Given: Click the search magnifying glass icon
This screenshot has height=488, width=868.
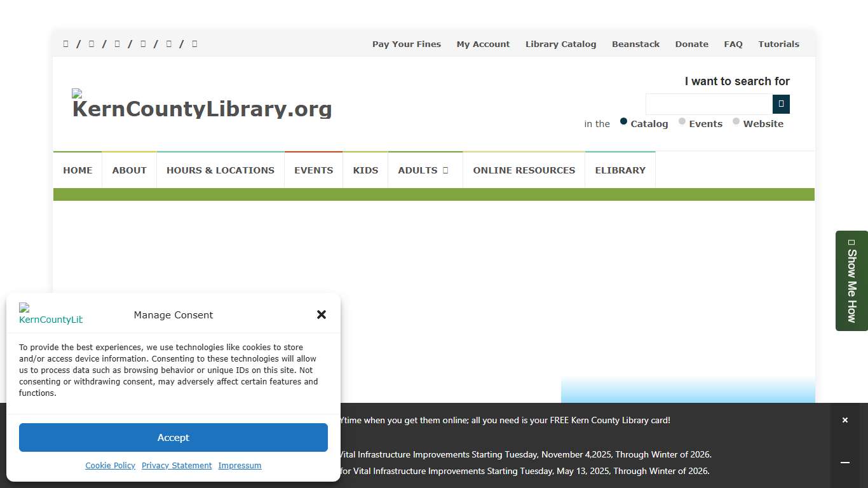Looking at the screenshot, I should click(x=781, y=104).
